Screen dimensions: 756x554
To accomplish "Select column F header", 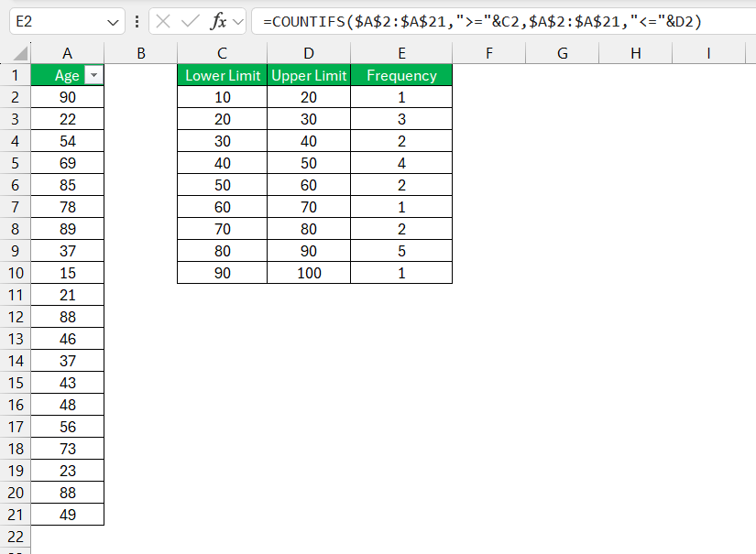I will coord(489,53).
